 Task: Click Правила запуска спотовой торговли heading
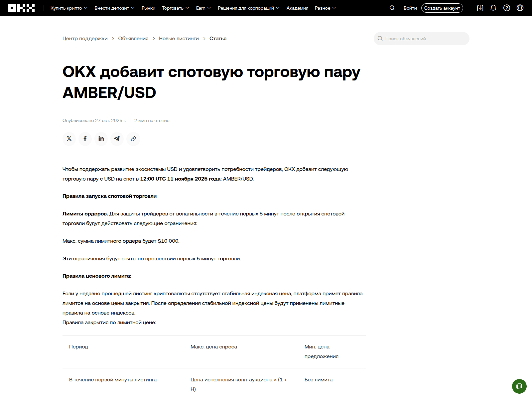109,196
